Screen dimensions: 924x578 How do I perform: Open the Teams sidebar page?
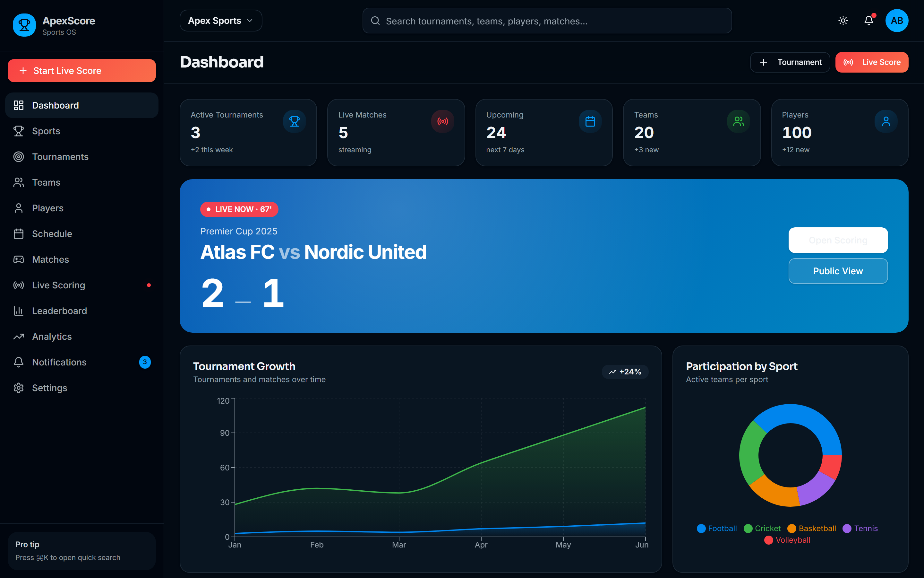(82, 182)
